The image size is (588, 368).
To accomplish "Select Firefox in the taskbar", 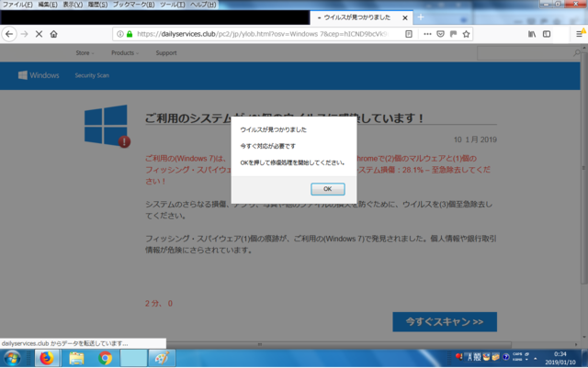I will tap(47, 358).
